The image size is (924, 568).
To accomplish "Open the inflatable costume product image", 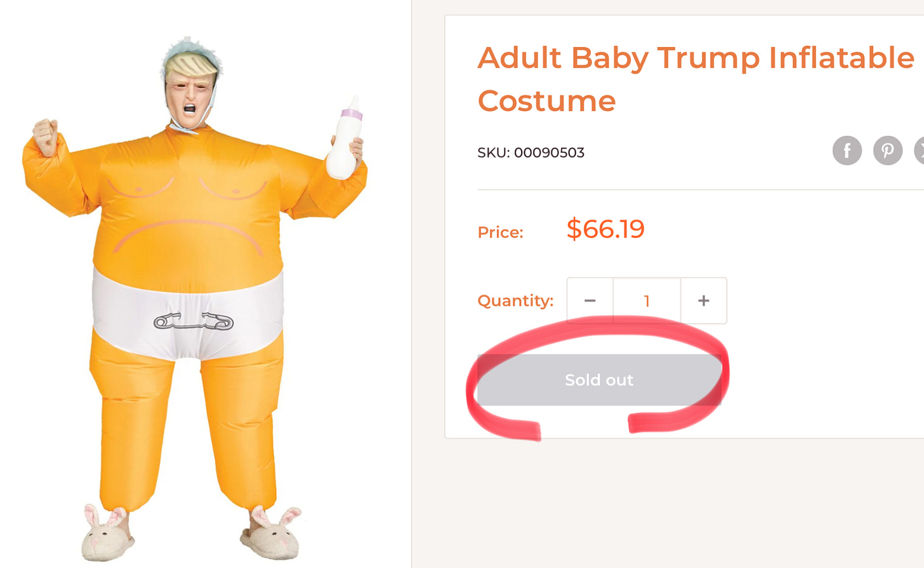I will (195, 298).
